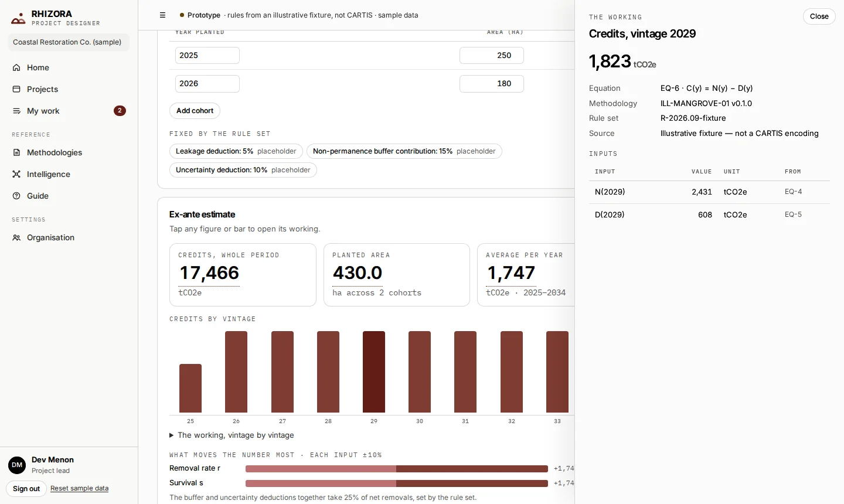Viewport: 844px width, 504px height.
Task: Select Coastal Restoration Co. organisation chip
Action: click(x=69, y=42)
